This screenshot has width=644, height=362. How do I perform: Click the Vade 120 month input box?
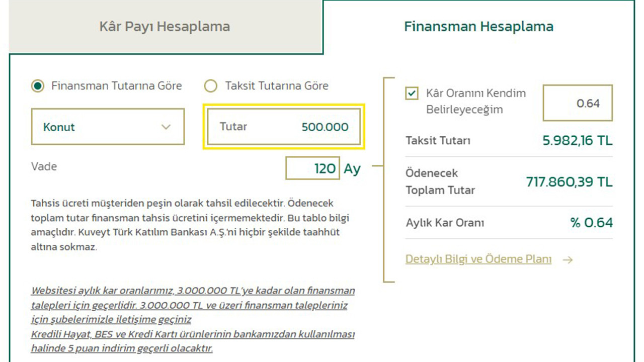(x=312, y=168)
